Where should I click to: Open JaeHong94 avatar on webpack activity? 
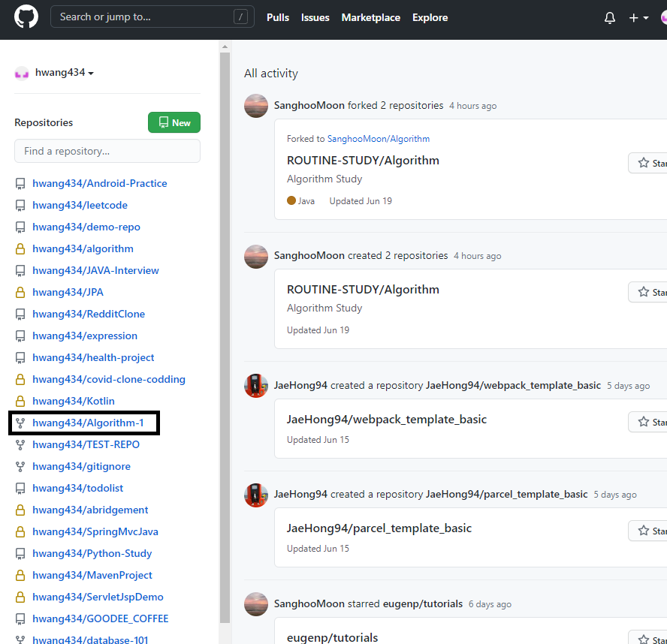pyautogui.click(x=256, y=386)
